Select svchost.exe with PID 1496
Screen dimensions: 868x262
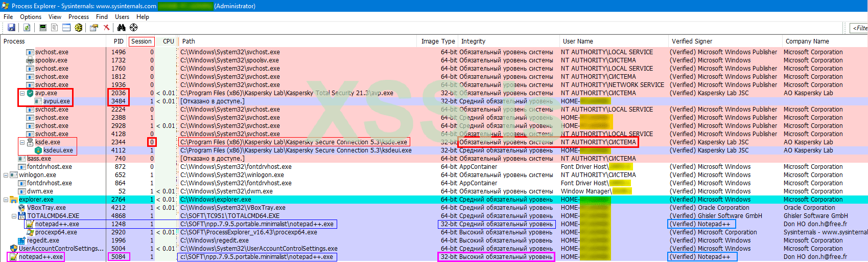434,52
